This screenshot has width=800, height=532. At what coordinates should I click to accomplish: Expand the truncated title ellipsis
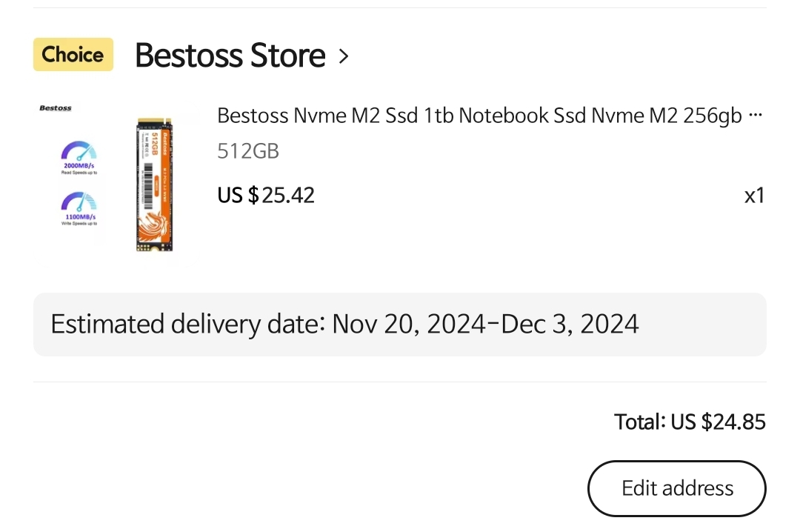[x=756, y=115]
